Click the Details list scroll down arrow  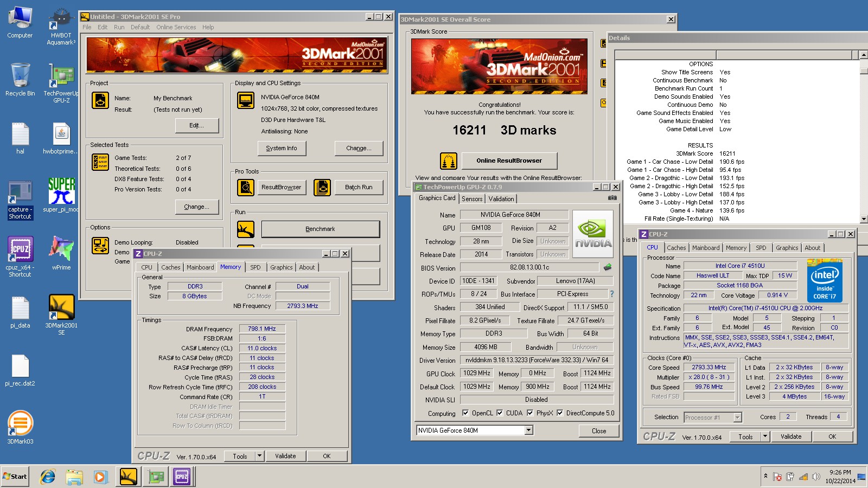click(864, 219)
